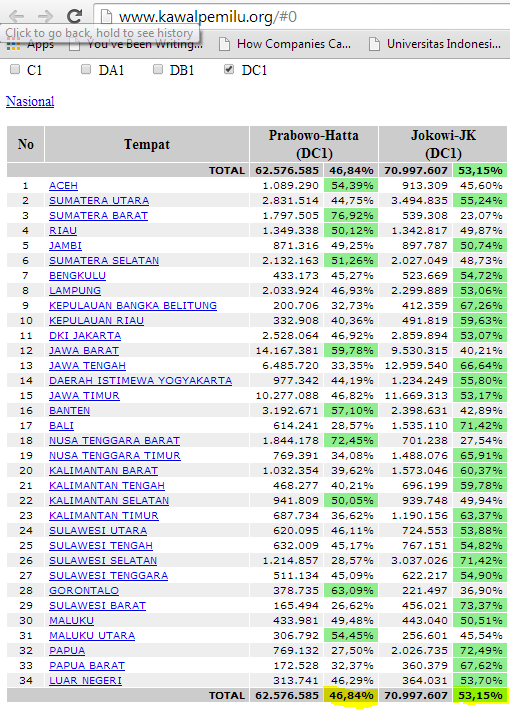Click the browser reload icon
This screenshot has height=709, width=510.
pos(74,16)
